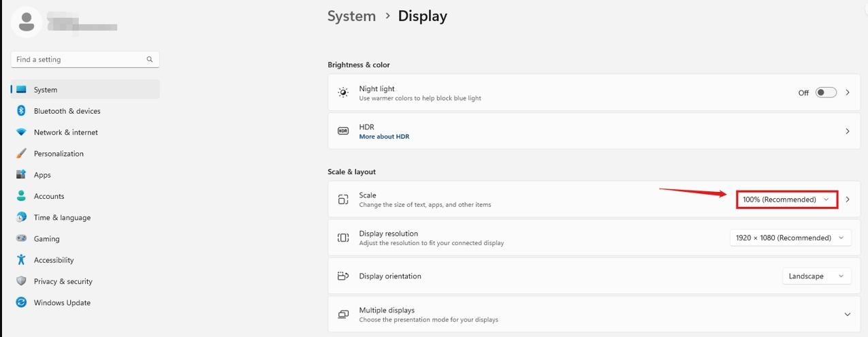Click the Network wifi icon in sidebar

(x=21, y=132)
